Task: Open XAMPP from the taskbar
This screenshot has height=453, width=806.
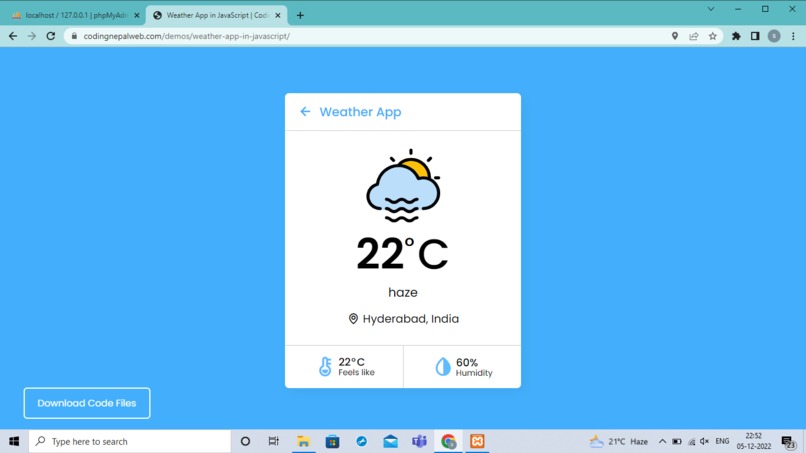Action: point(477,441)
